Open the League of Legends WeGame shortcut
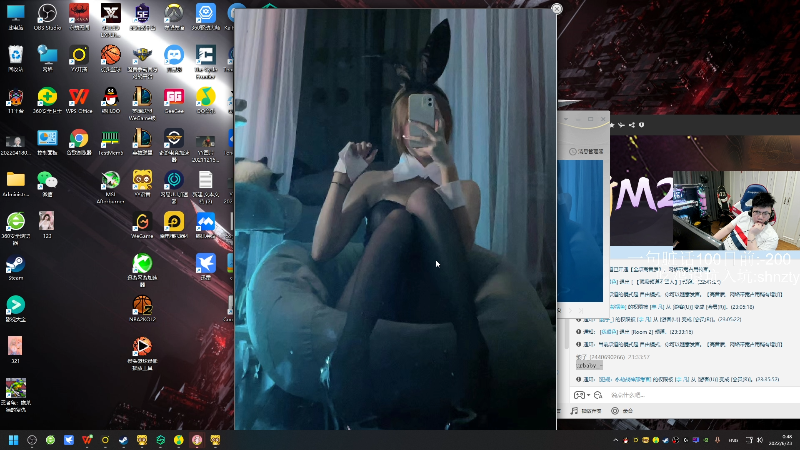Screen dimensions: 800x450 point(142,103)
